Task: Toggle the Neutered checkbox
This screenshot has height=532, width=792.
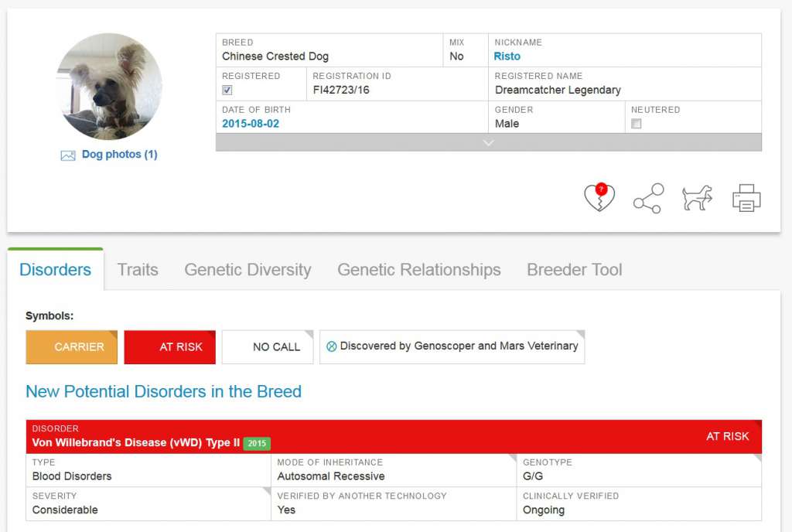Action: click(637, 124)
